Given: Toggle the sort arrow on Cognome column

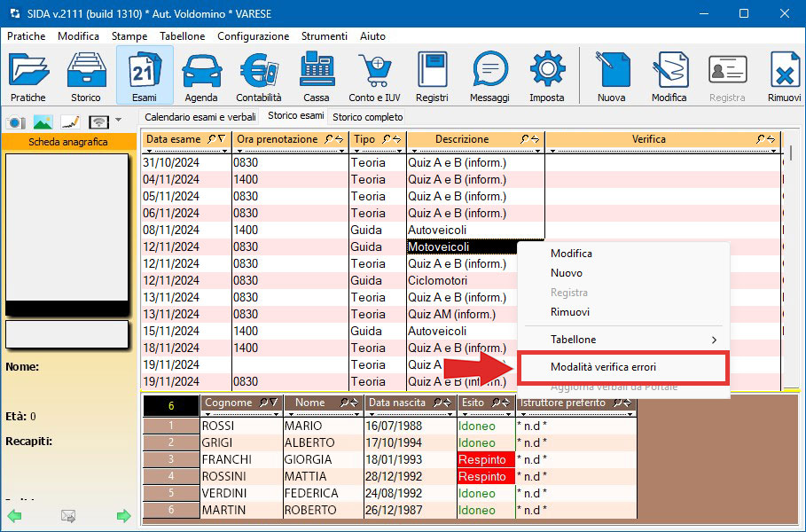Looking at the screenshot, I should 272,403.
